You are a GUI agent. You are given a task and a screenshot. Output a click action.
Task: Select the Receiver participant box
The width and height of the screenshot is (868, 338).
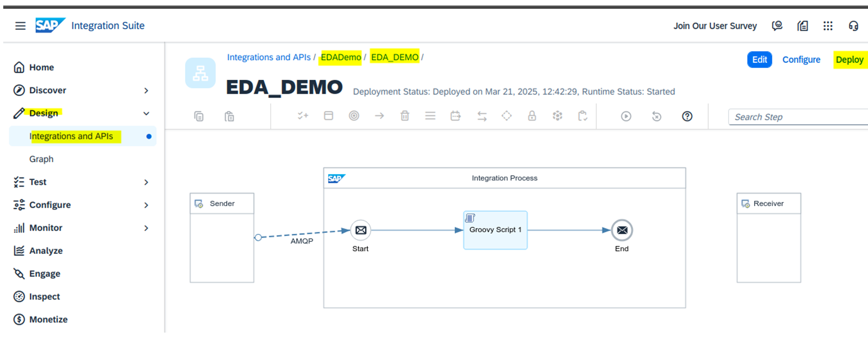point(769,238)
